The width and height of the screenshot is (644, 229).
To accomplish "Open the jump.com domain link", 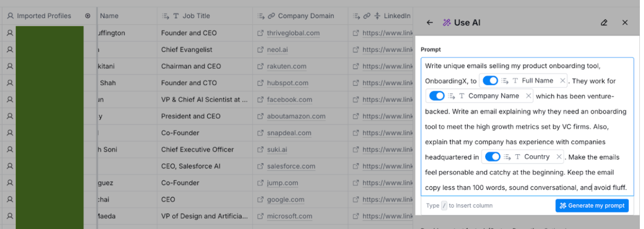I will click(283, 183).
